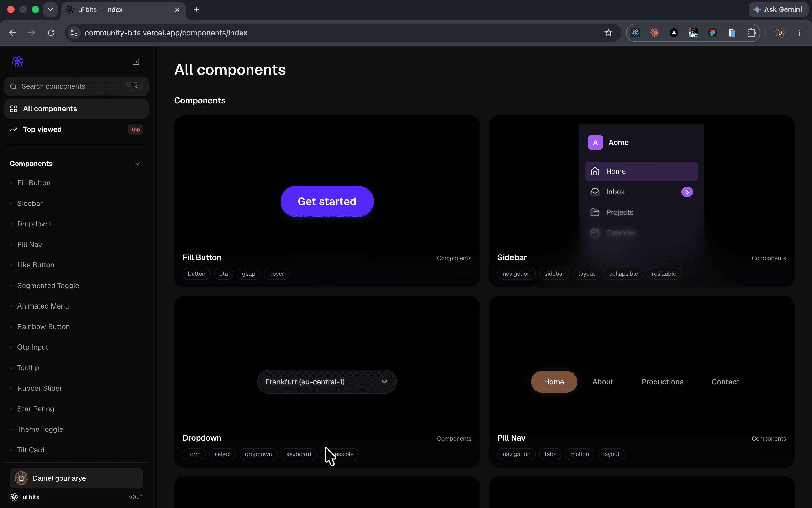This screenshot has width=812, height=508.
Task: Click the ui bits footer logo icon
Action: pyautogui.click(x=14, y=497)
